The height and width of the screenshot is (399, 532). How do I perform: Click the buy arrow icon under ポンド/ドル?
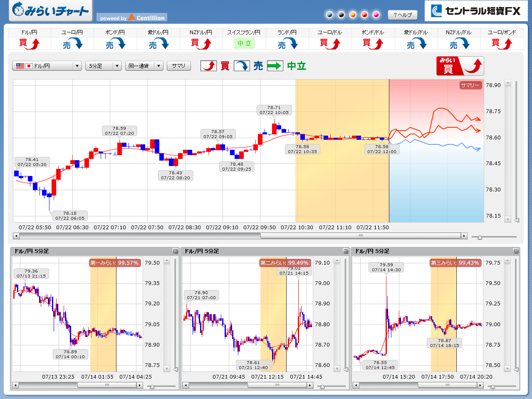point(373,43)
